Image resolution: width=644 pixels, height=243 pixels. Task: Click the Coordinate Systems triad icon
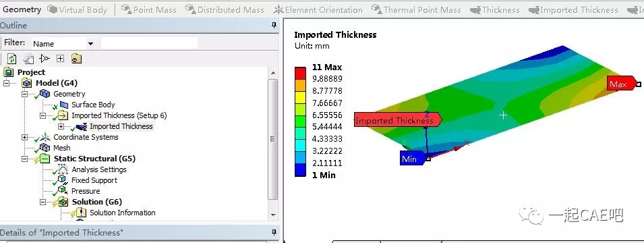45,137
